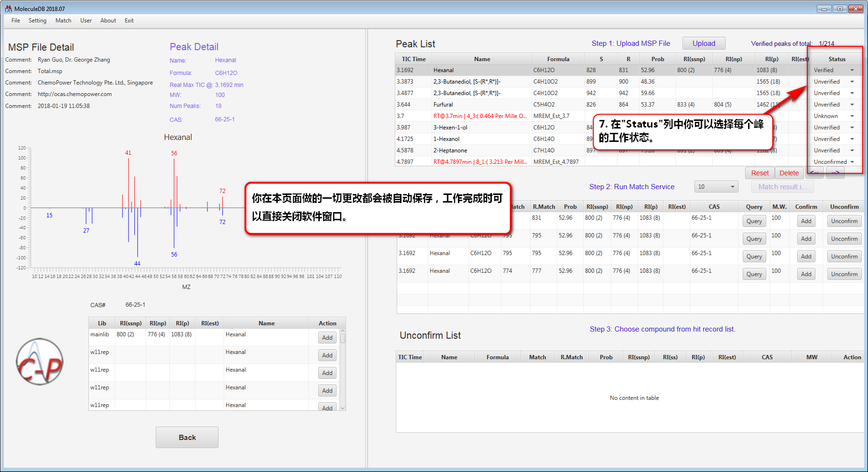Click the C-P ChemoPower logo

pyautogui.click(x=40, y=362)
